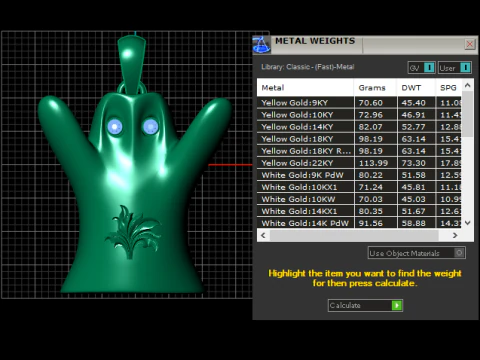Select the Yellow Gold:14KY row
Image resolution: width=480 pixels, height=360 pixels.
[x=359, y=127]
